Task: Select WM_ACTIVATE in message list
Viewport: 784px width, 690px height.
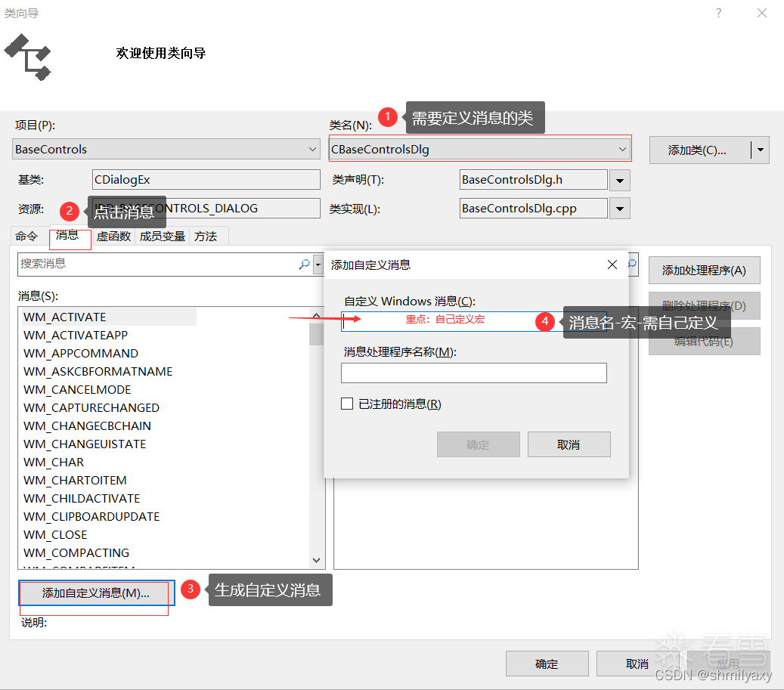Action: (65, 317)
